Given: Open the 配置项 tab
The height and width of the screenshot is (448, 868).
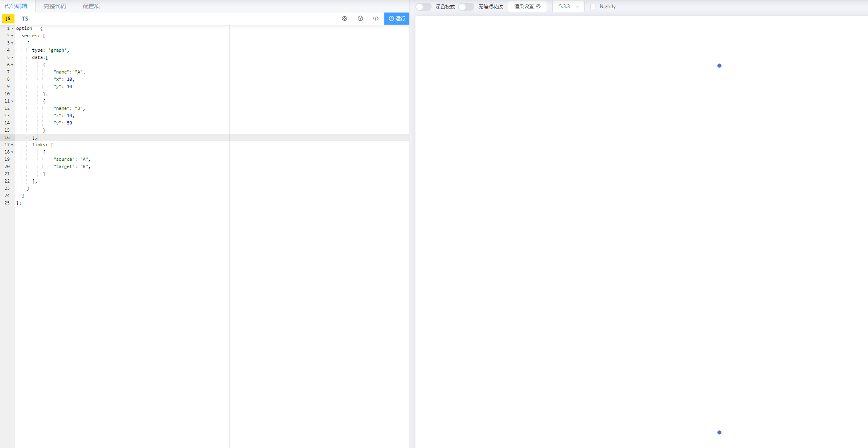Looking at the screenshot, I should [91, 6].
